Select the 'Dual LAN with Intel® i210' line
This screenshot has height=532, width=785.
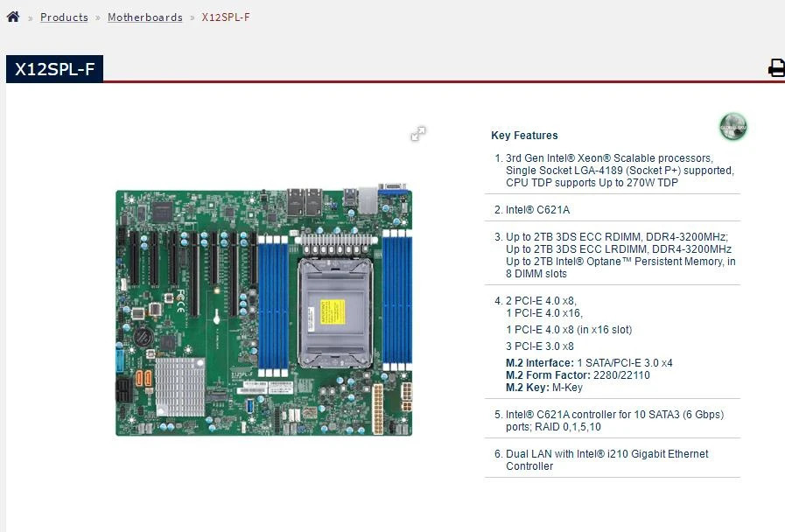coord(607,454)
